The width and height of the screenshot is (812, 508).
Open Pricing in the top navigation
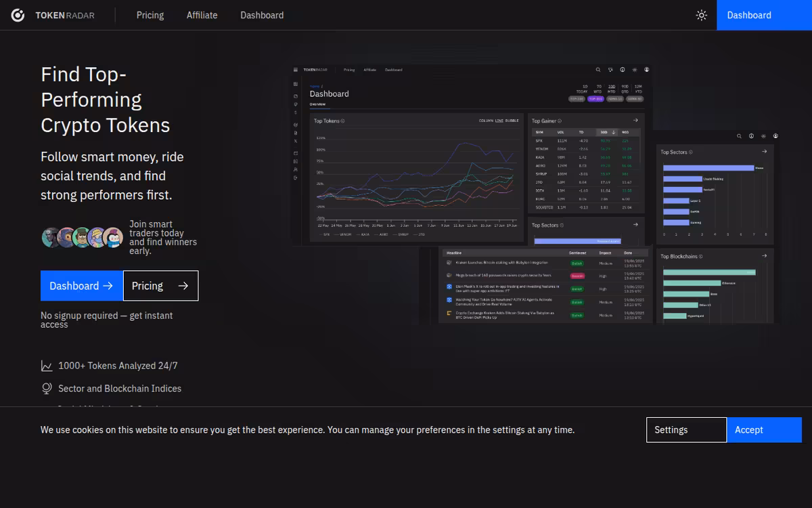[150, 15]
